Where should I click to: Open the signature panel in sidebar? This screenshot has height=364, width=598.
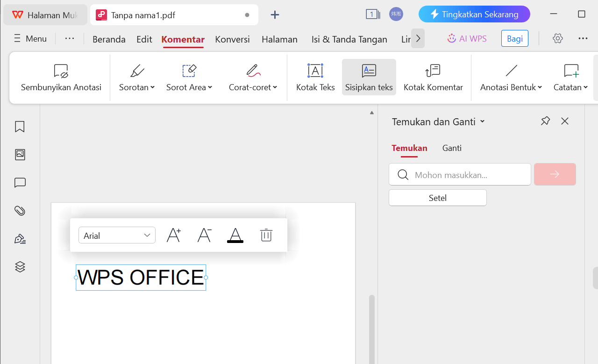20,238
